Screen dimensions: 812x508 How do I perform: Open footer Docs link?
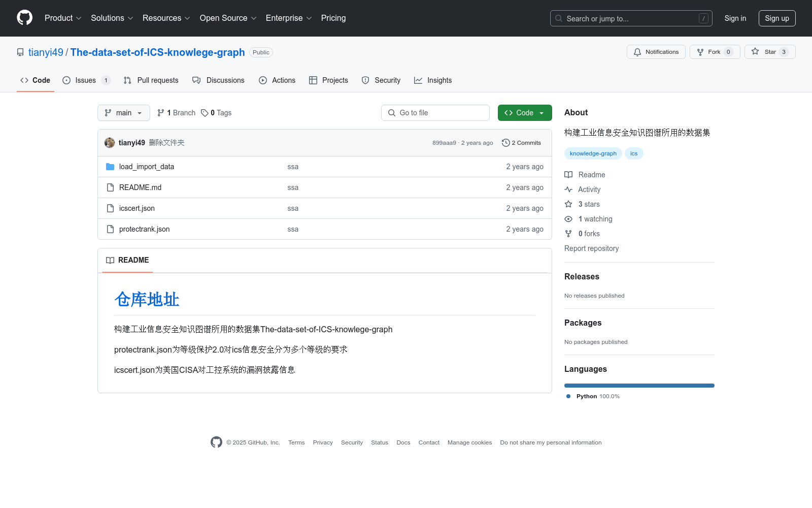click(x=403, y=442)
